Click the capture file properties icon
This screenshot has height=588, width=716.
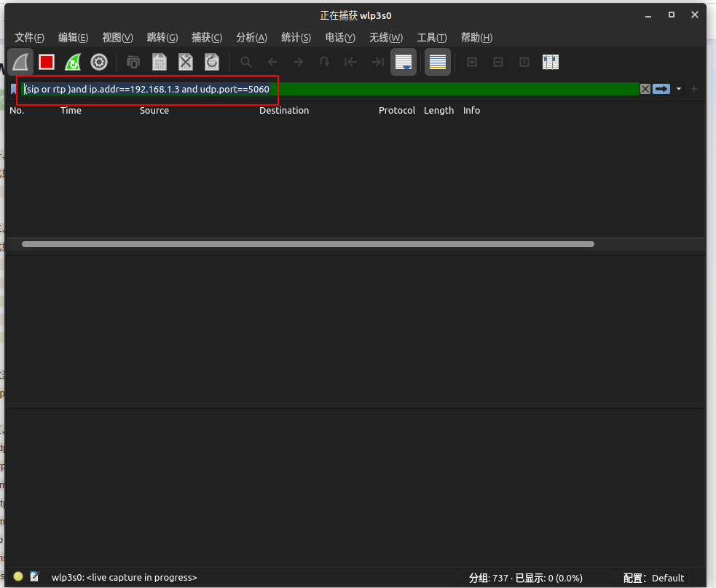point(34,577)
